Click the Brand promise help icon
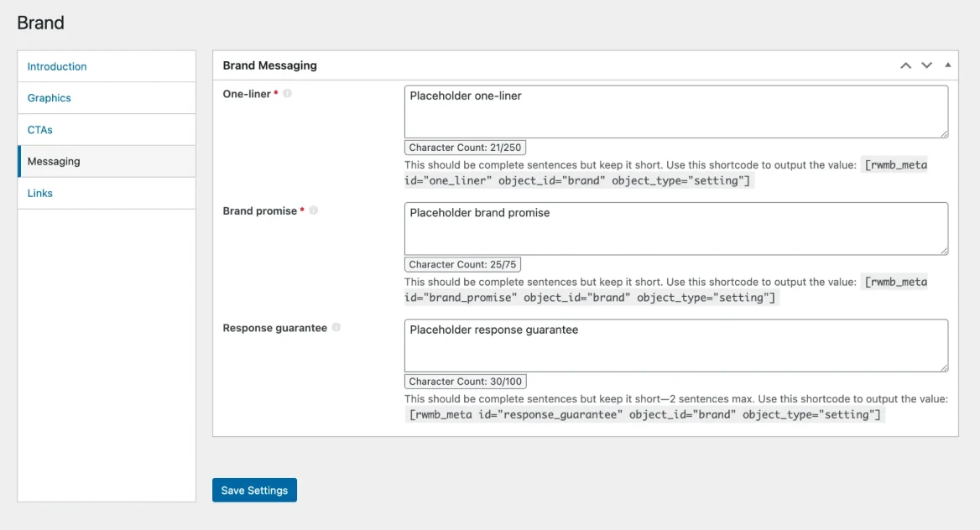Screen dimensions: 980x530 pos(312,210)
